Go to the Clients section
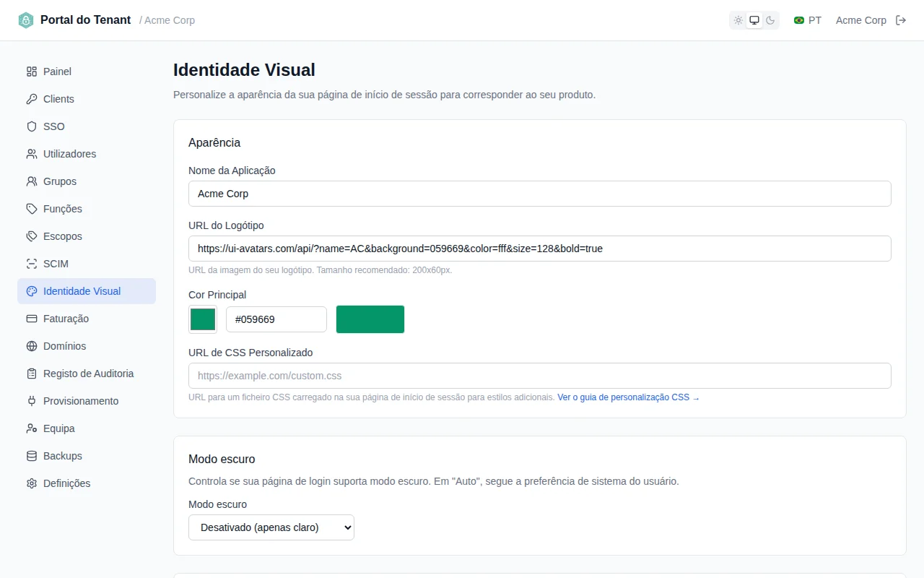The width and height of the screenshot is (924, 578). 87,99
